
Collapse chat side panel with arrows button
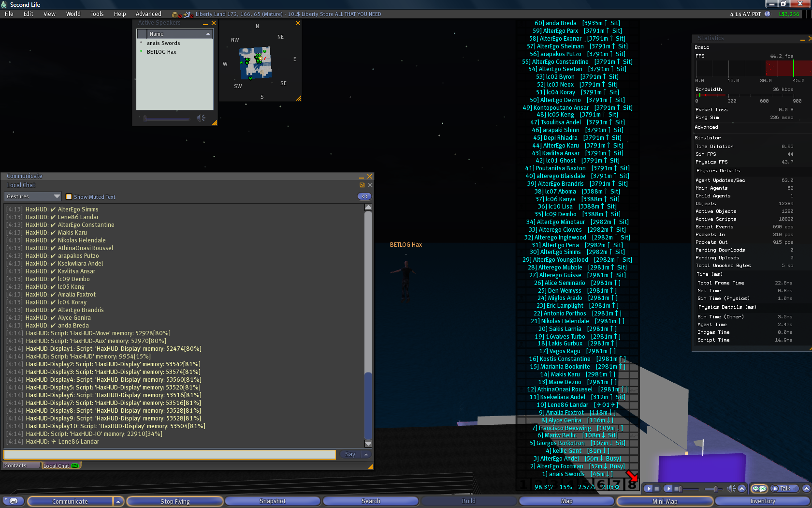click(x=364, y=196)
